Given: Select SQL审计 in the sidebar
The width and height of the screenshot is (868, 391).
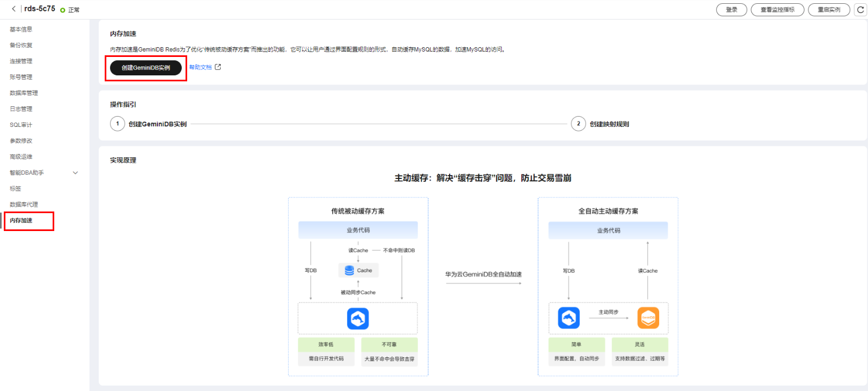Looking at the screenshot, I should (x=21, y=125).
